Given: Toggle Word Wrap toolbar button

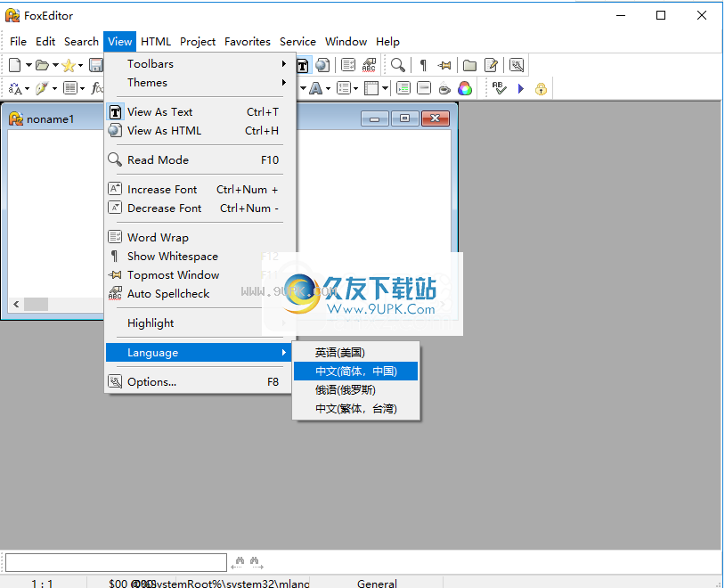Looking at the screenshot, I should [x=348, y=65].
